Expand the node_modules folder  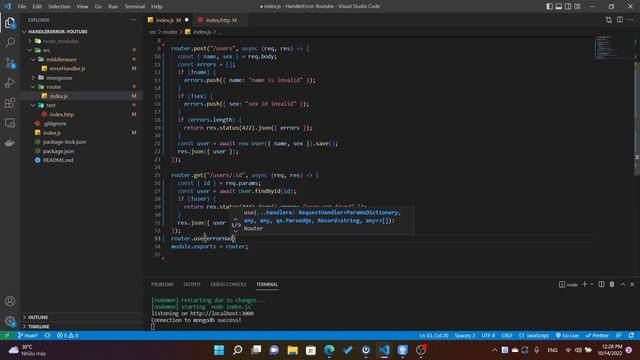pos(30,41)
